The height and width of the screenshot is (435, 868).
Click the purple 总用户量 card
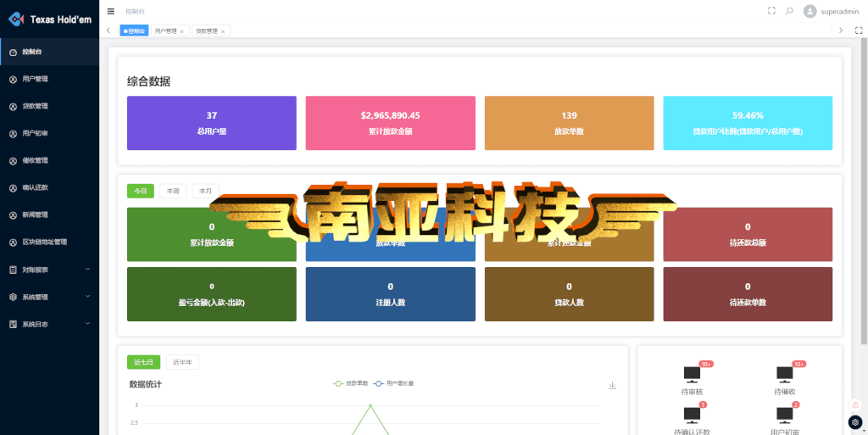tap(211, 123)
